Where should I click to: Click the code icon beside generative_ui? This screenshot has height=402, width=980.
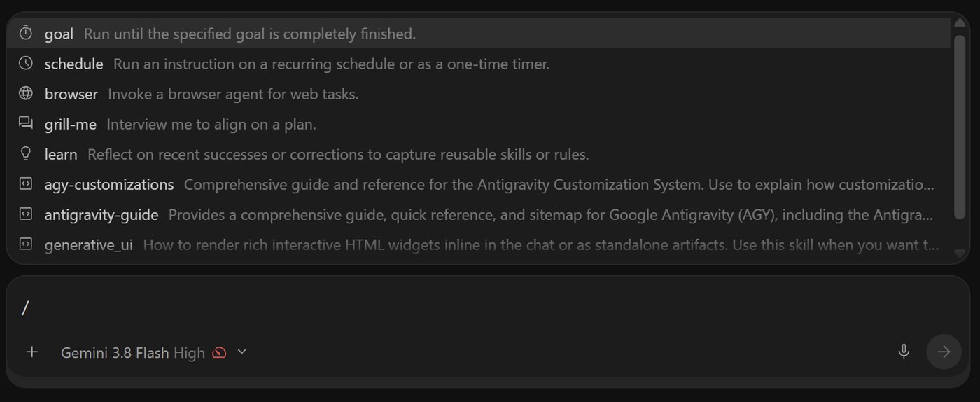click(x=26, y=244)
